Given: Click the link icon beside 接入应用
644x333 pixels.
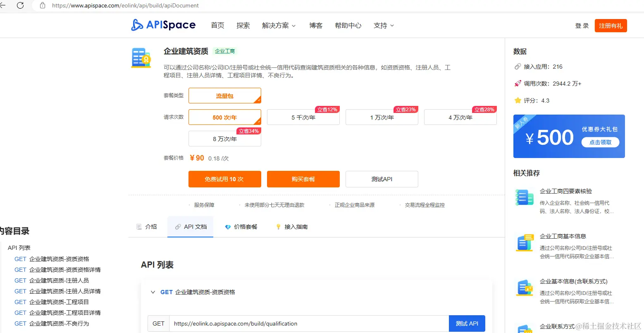Looking at the screenshot, I should tap(518, 67).
